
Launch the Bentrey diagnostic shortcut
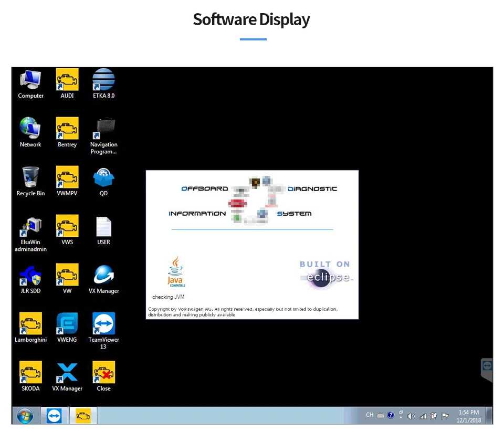click(x=67, y=132)
